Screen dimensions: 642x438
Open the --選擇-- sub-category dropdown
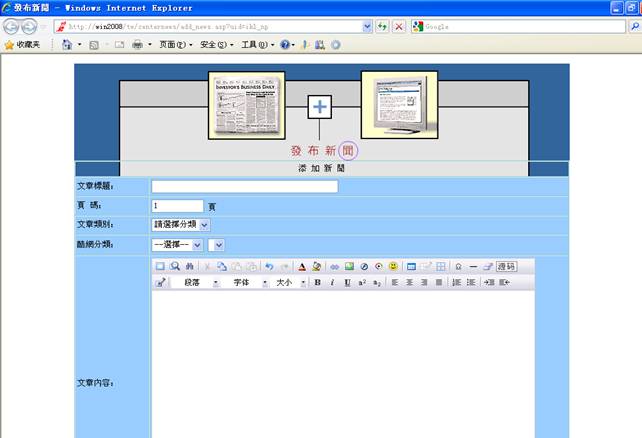176,244
